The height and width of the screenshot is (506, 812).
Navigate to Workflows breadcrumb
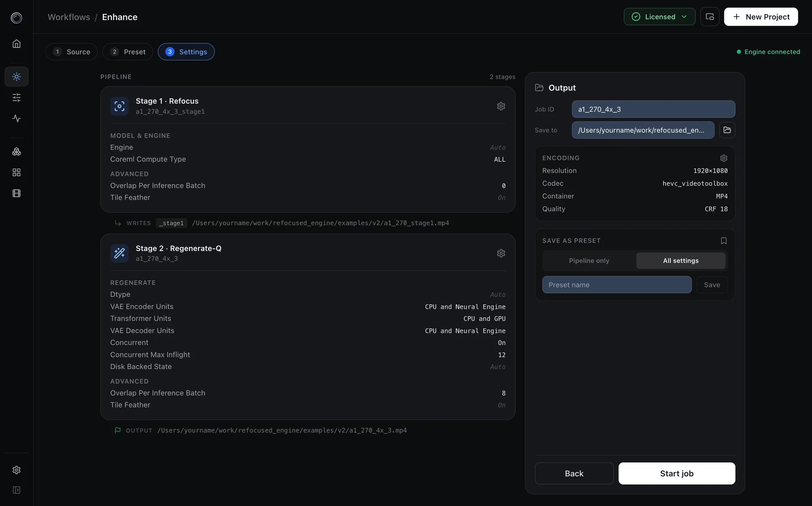coord(69,17)
